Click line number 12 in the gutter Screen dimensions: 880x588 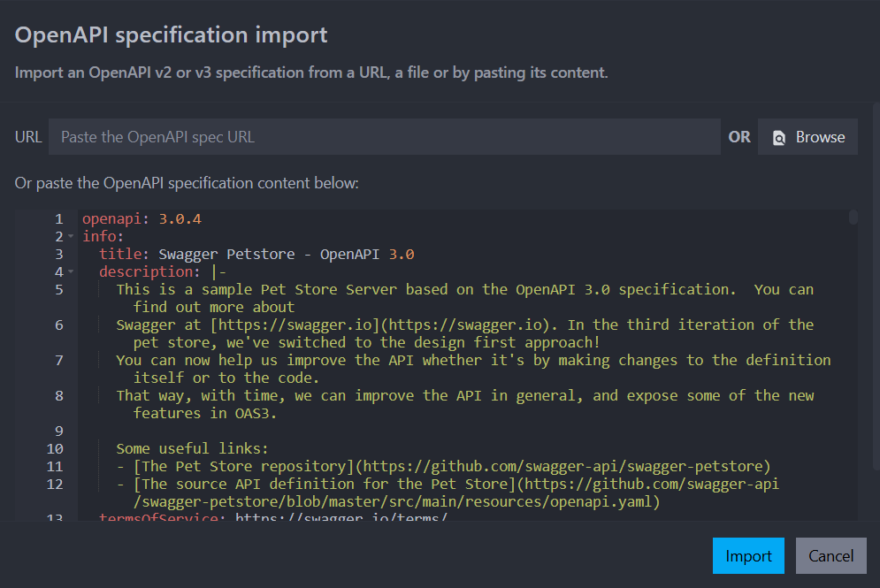tap(55, 484)
